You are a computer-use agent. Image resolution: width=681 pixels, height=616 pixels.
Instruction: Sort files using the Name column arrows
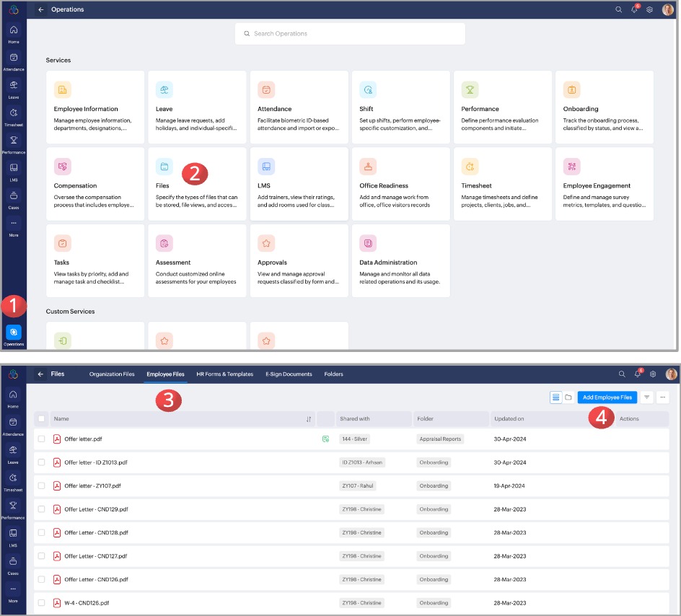pos(309,419)
